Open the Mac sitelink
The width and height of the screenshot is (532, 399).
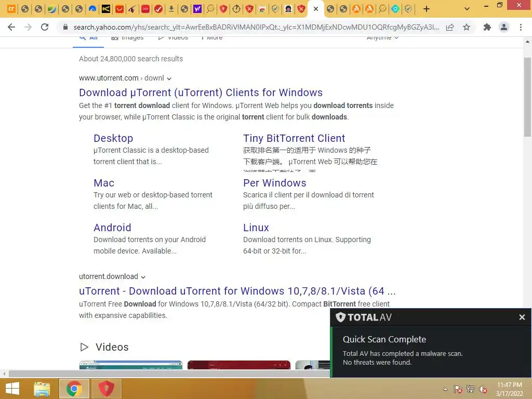pyautogui.click(x=104, y=183)
